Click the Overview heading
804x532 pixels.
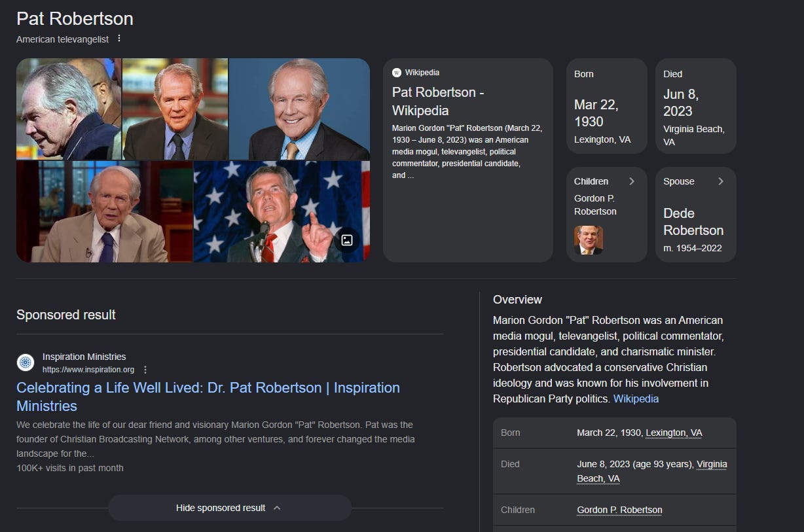(517, 300)
